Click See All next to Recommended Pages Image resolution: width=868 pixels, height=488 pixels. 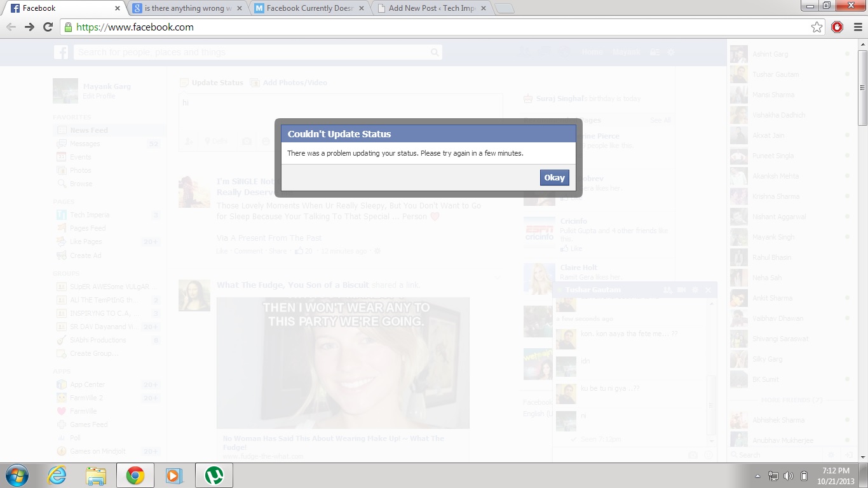pos(660,120)
